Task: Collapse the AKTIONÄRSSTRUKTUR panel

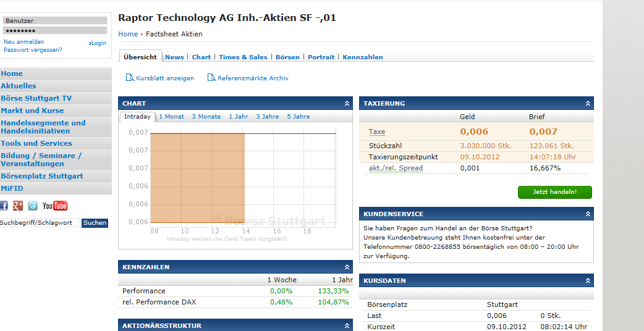Action: pyautogui.click(x=347, y=325)
